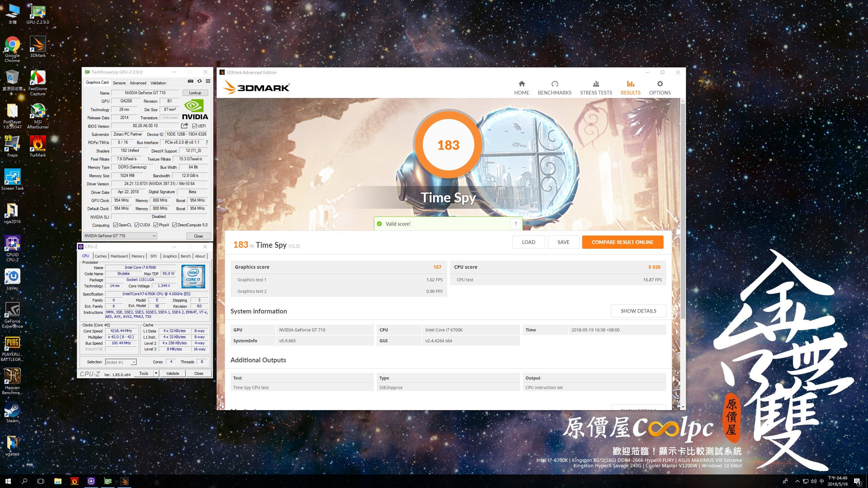Open Google Chrome desktop shortcut
The image size is (868, 488).
pos(12,49)
